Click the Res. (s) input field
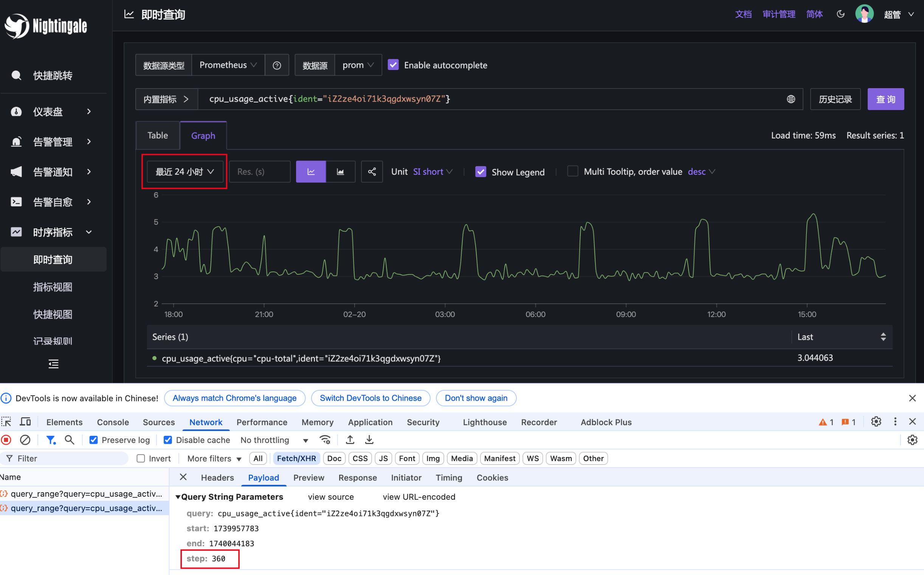 pos(260,171)
